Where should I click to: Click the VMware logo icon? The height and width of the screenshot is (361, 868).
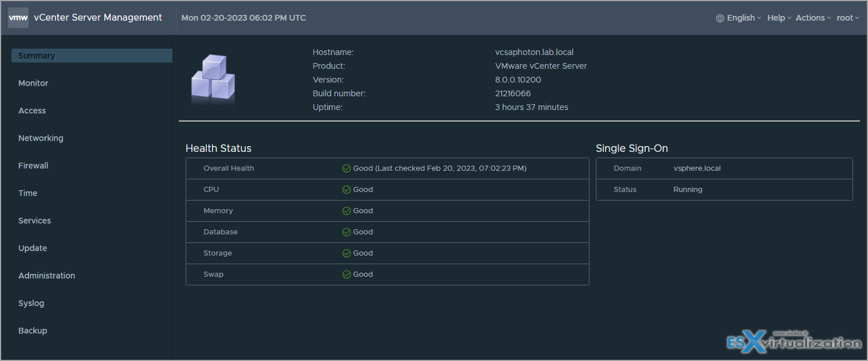point(18,18)
